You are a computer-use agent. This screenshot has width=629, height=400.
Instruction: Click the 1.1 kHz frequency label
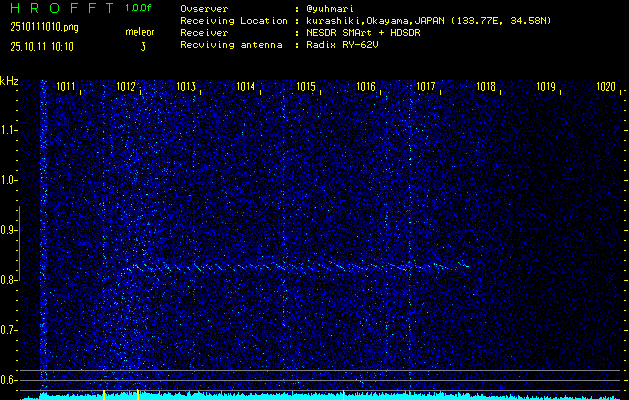pos(7,130)
